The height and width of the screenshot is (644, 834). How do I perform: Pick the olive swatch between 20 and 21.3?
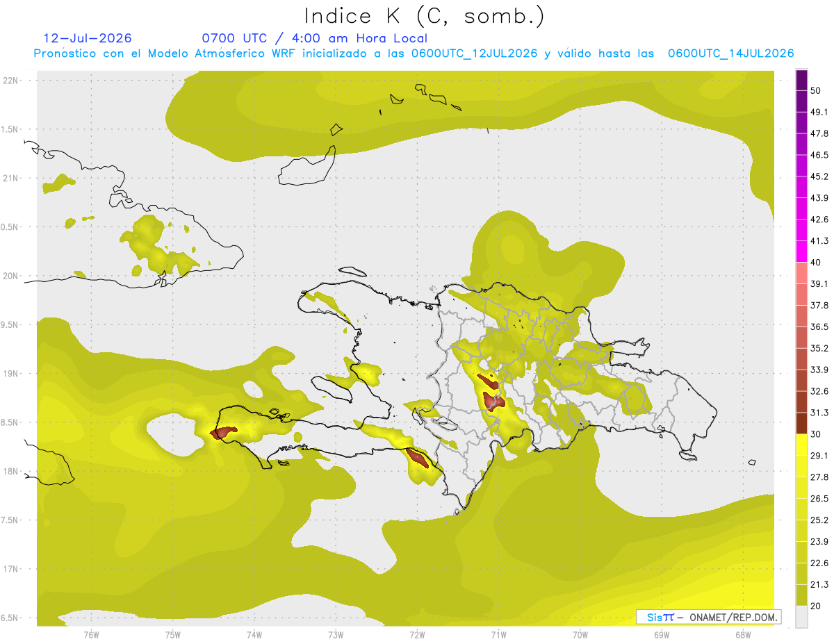[801, 595]
